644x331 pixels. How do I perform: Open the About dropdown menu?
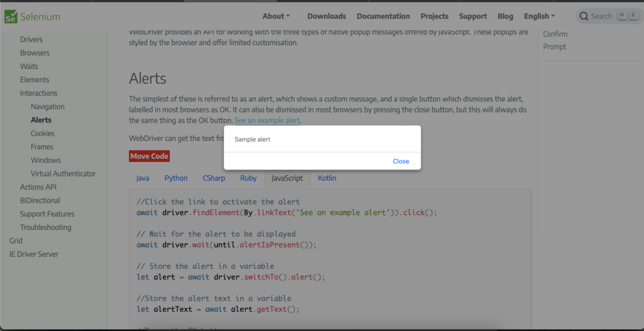(276, 16)
